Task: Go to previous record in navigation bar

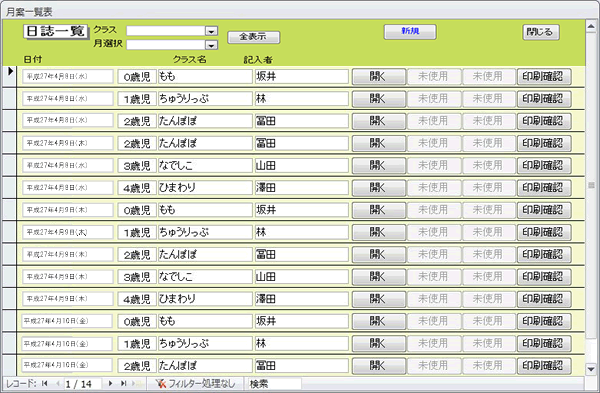Action: coord(58,383)
